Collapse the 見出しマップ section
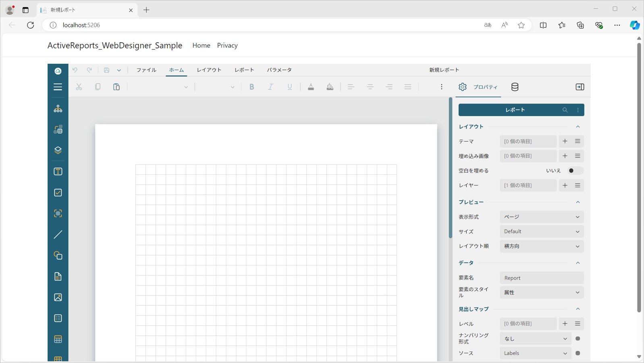This screenshot has width=644, height=363. pyautogui.click(x=578, y=309)
